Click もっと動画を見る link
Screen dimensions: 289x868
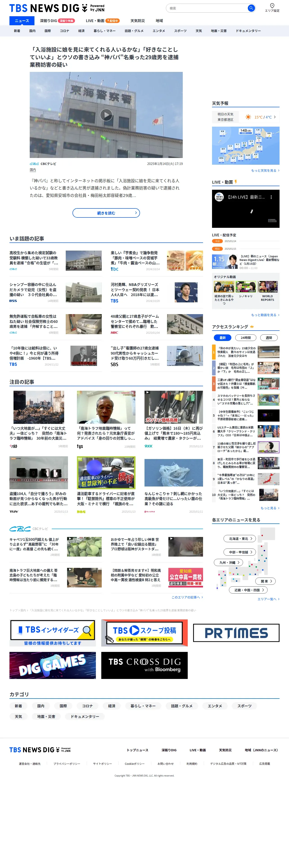(x=265, y=315)
